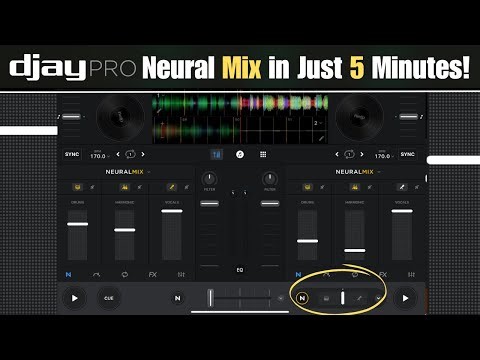This screenshot has width=480, height=360.
Task: Play the right deck
Action: coord(405,298)
